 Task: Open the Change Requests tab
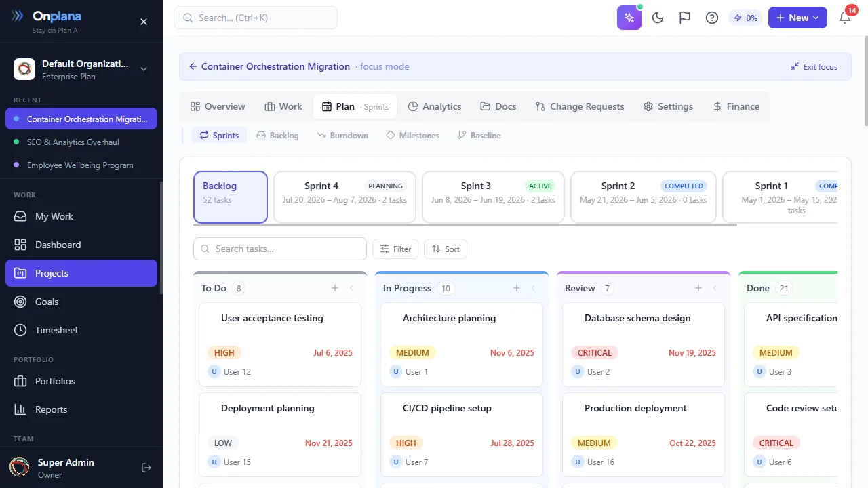tap(580, 106)
